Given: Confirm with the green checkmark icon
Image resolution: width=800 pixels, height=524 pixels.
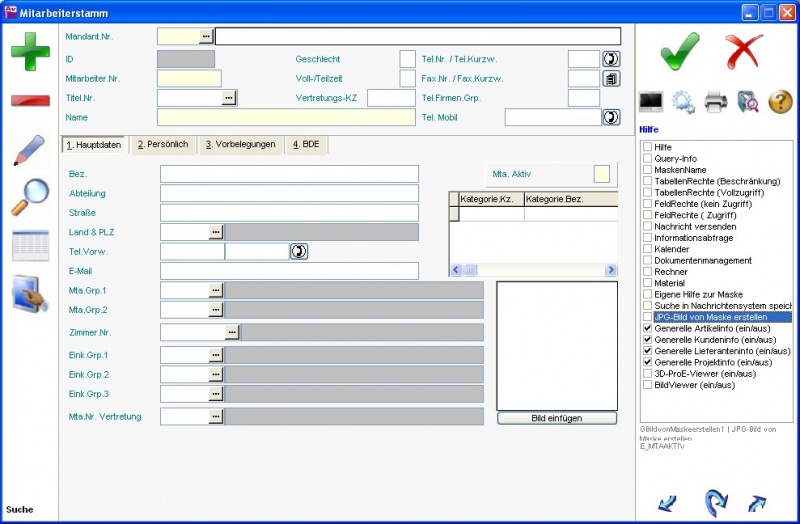Looking at the screenshot, I should (680, 51).
